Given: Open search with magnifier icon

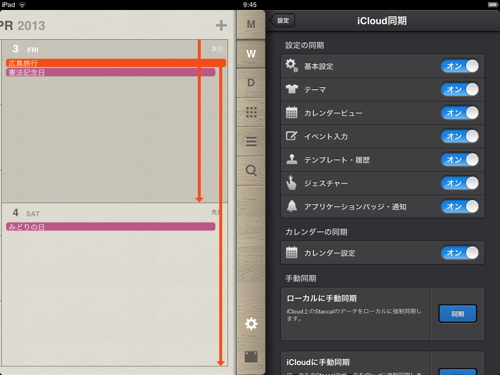Looking at the screenshot, I should tap(251, 171).
